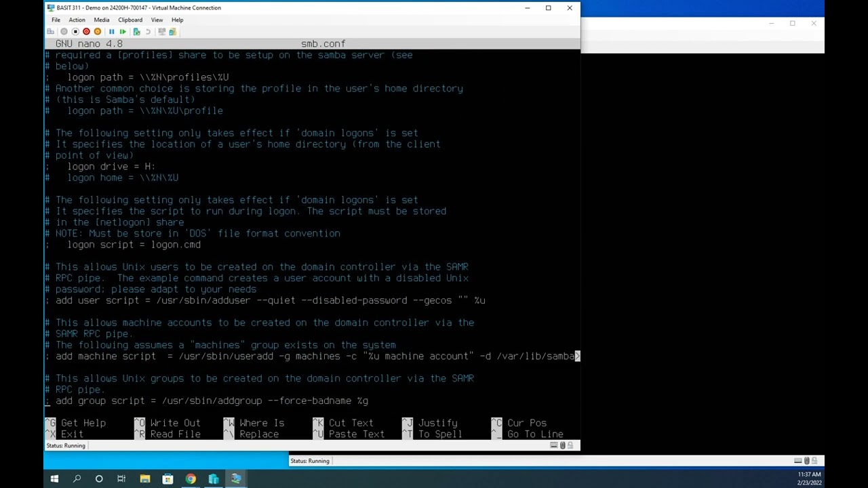The image size is (868, 488).
Task: Click the 'Get Help' nano shortcut
Action: tap(83, 423)
